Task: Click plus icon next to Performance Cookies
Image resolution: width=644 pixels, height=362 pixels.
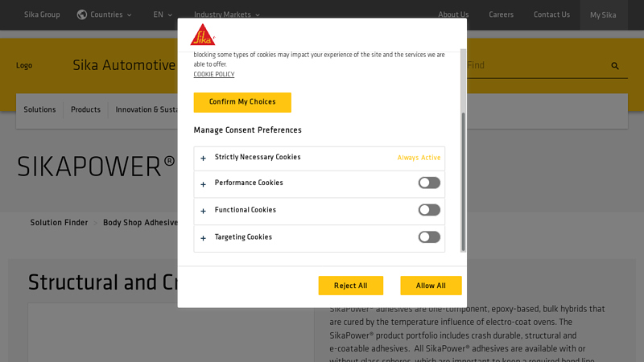Action: 203,184
